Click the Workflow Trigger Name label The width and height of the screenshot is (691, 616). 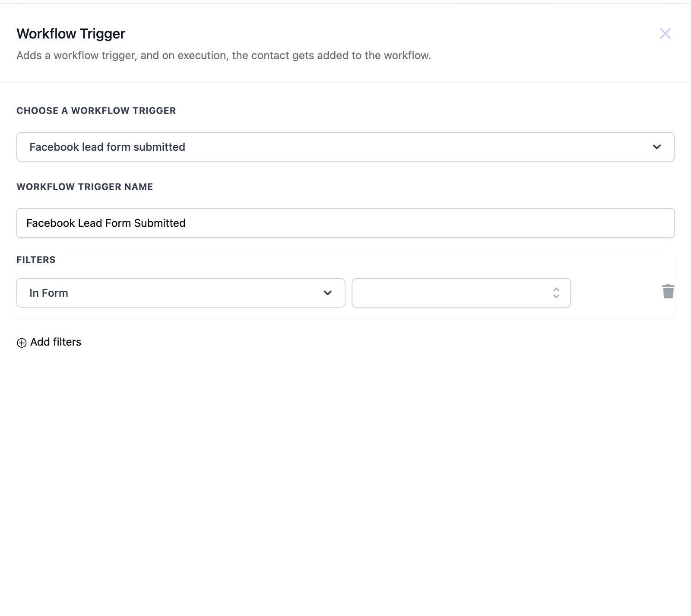(85, 187)
